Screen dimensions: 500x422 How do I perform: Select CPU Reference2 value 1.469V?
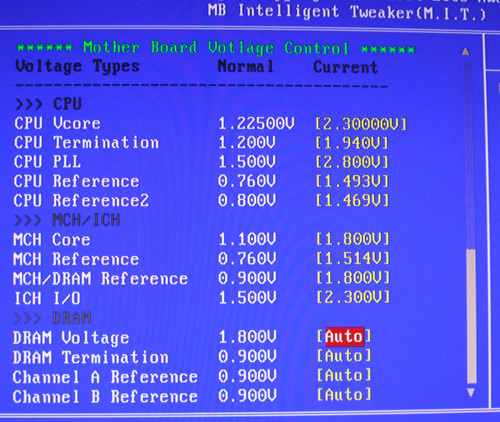(x=352, y=201)
